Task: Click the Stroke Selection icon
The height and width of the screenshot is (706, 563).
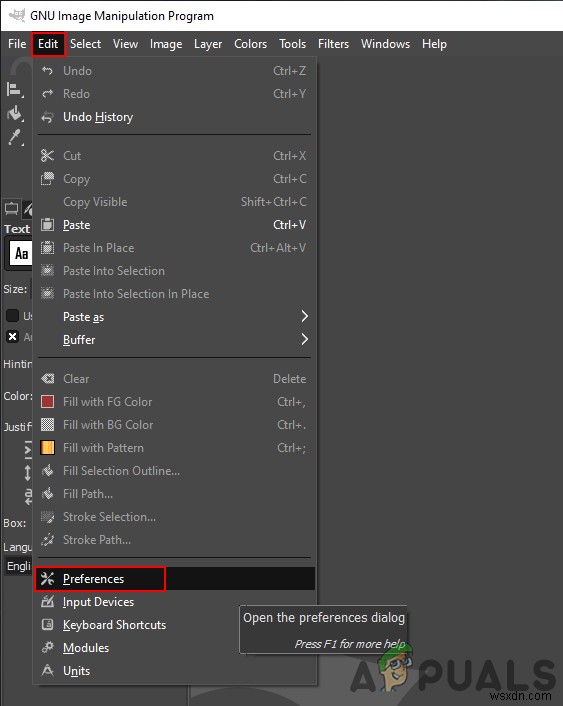Action: (47, 517)
